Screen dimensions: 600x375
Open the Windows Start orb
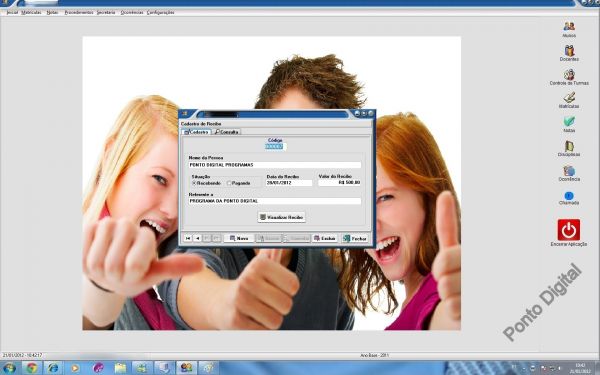click(8, 368)
